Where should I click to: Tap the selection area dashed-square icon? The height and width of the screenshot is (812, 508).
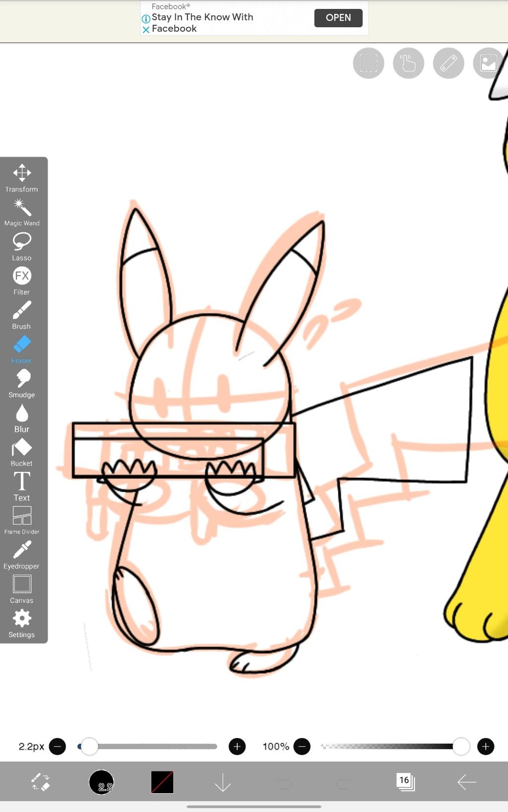coord(369,63)
